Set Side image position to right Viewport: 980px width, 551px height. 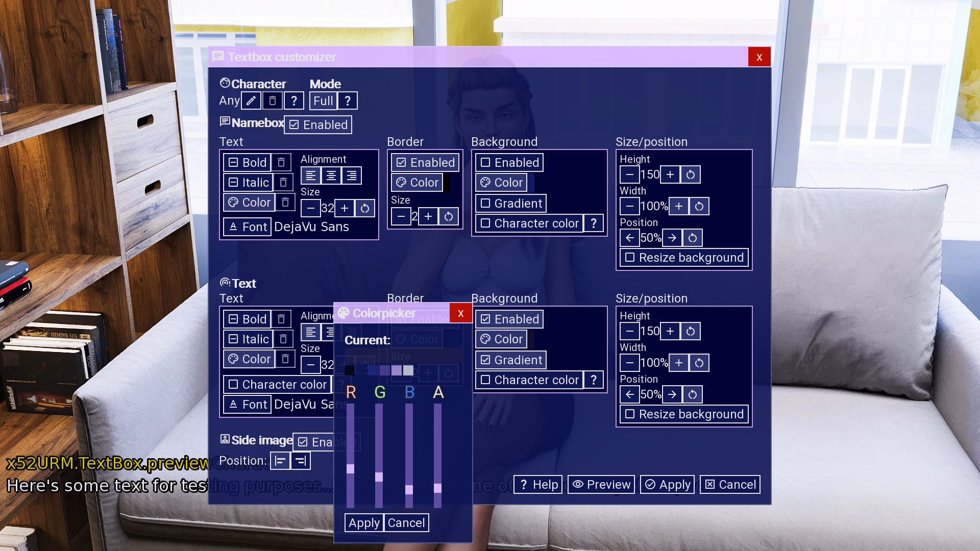point(301,461)
